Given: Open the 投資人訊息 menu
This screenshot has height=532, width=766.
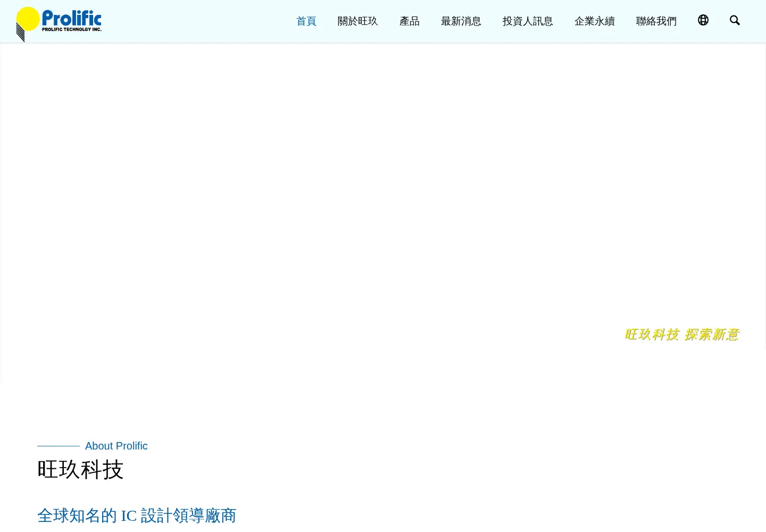Looking at the screenshot, I should 528,21.
